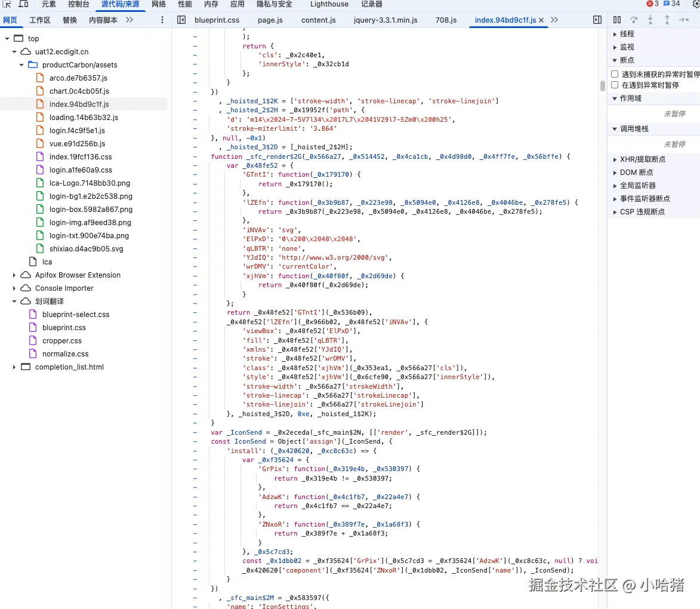The height and width of the screenshot is (609, 700).
Task: Click the uat12.ecdigit.cn cloud icon
Action: (26, 51)
